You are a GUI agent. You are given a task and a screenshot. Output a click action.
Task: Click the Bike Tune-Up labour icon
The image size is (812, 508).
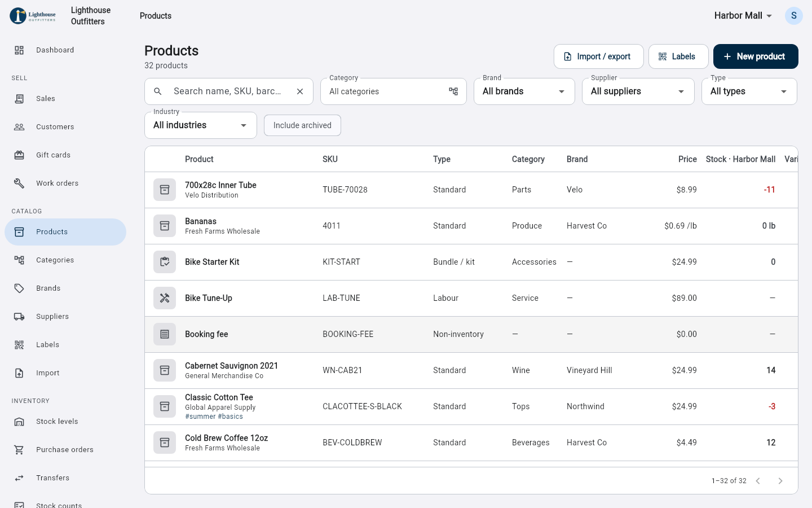coord(165,298)
